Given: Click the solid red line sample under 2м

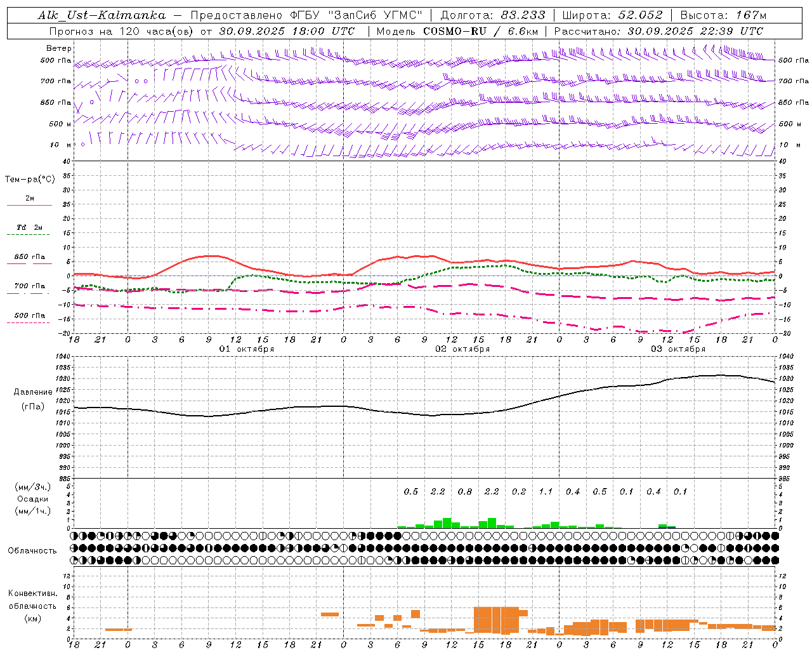Looking at the screenshot, I should click(x=29, y=206).
